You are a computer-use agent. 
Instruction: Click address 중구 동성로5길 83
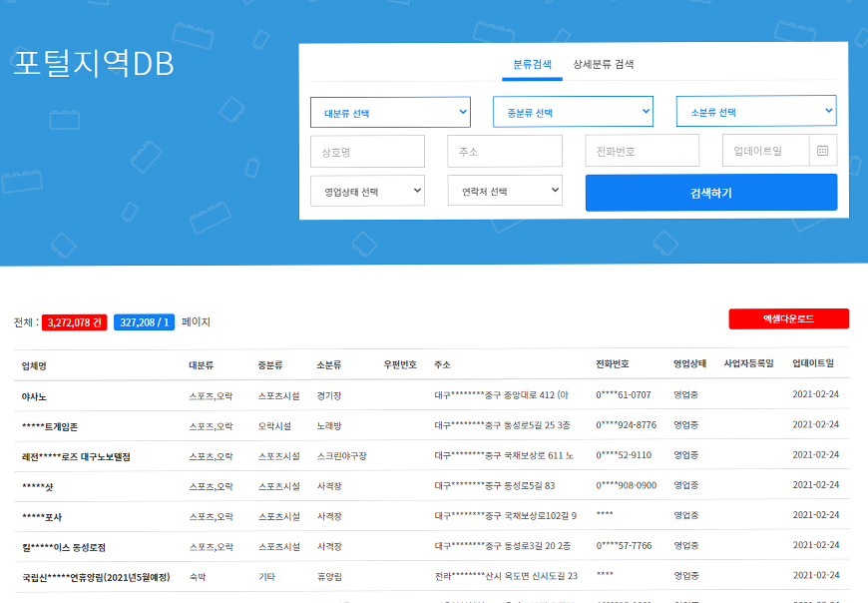494,485
